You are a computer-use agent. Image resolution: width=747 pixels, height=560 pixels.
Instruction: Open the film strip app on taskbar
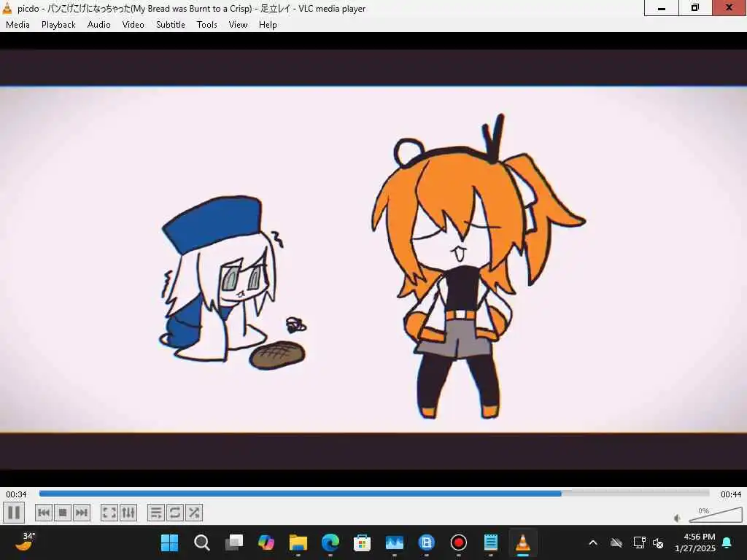tap(426, 542)
